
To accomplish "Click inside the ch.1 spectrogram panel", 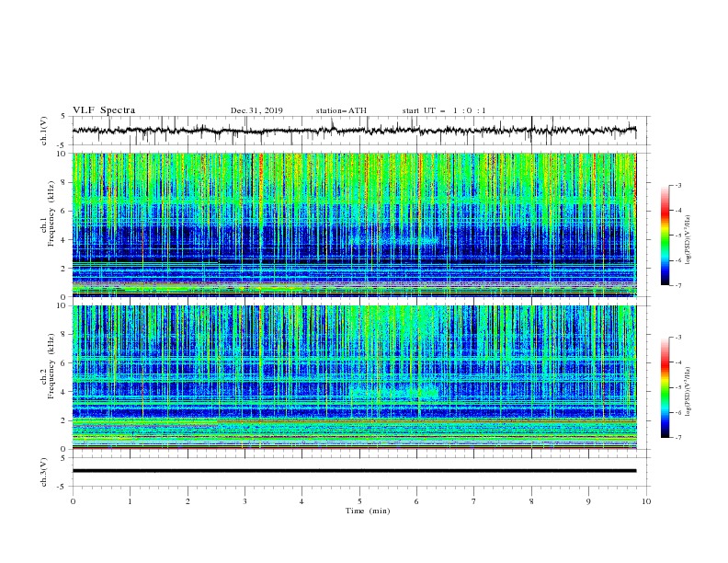I will tap(354, 224).
